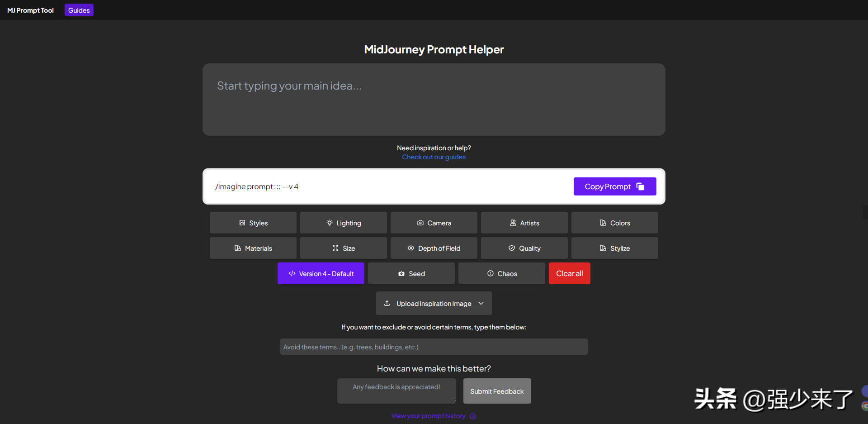Click the upload arrow icon

pos(387,303)
